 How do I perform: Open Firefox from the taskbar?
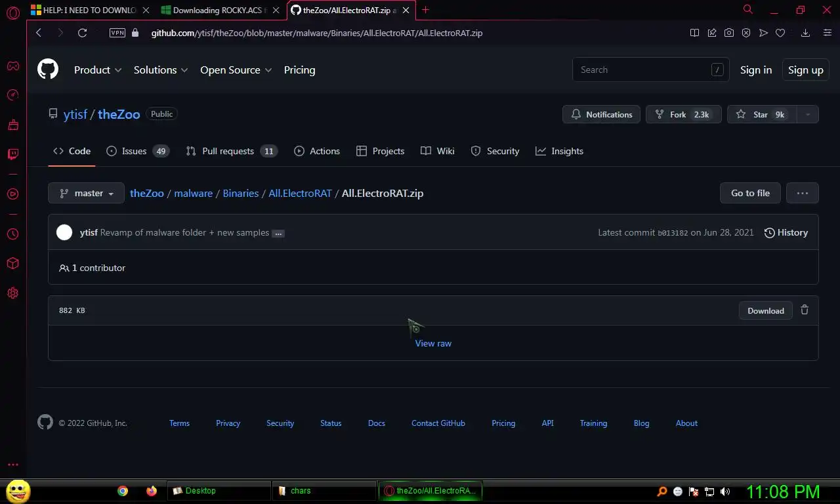click(x=152, y=491)
